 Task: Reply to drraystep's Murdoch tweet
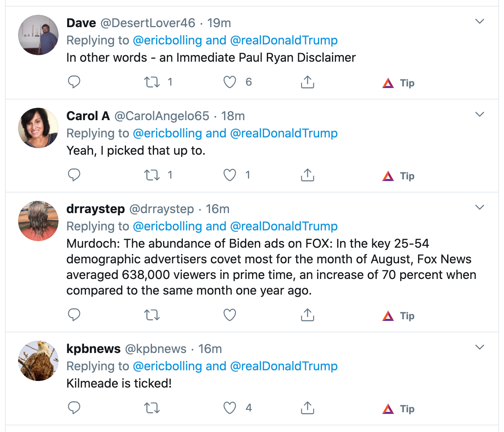click(x=74, y=315)
